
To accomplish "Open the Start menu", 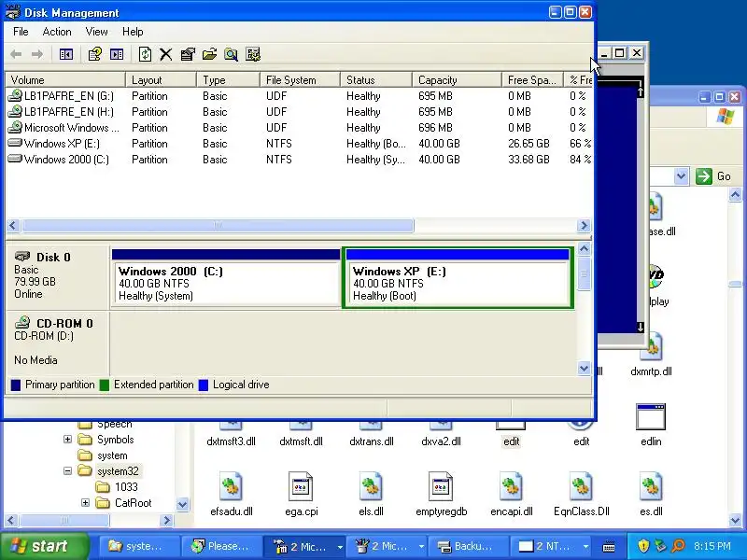I will pos(44,546).
